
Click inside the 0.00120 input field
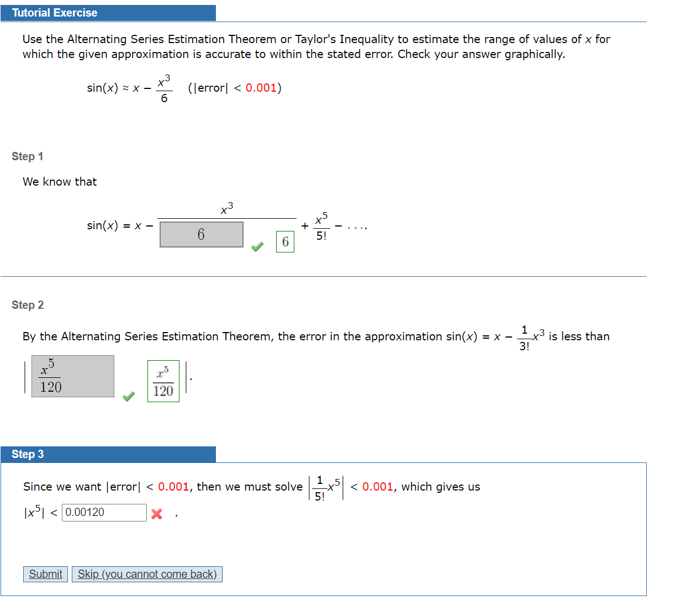point(104,513)
